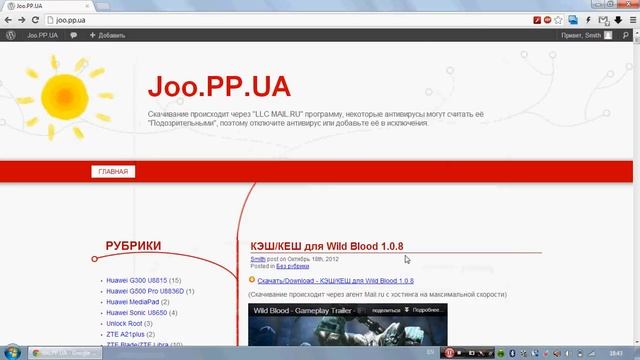Click the taskbar clock
This screenshot has height=360, width=640.
point(616,353)
